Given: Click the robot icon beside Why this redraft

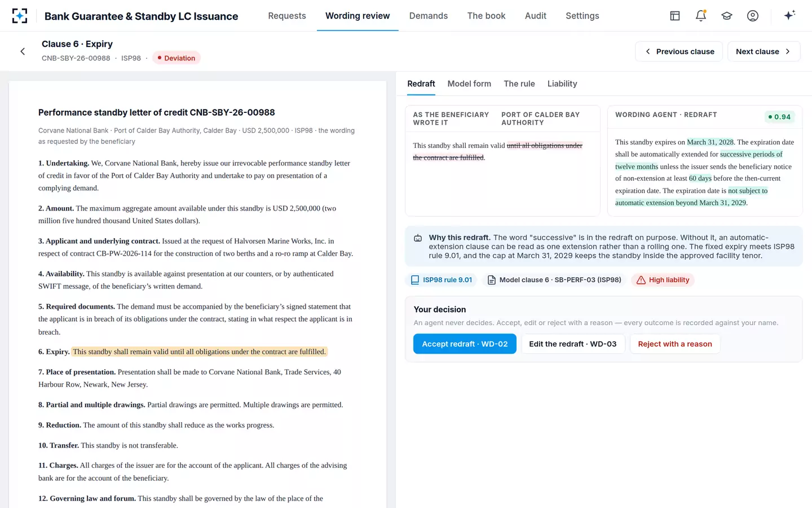Looking at the screenshot, I should pyautogui.click(x=418, y=238).
